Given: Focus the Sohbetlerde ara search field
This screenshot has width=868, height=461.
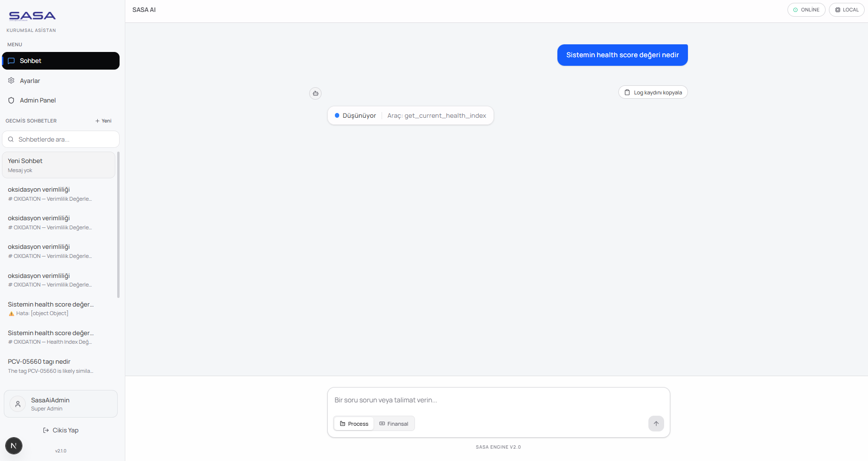Looking at the screenshot, I should click(61, 139).
